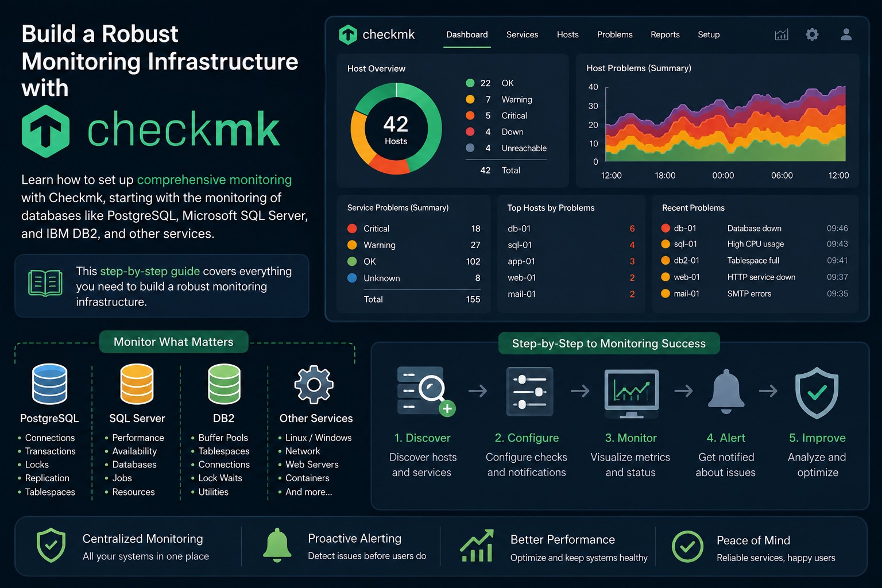Select OK 102 row in Service Problems
This screenshot has width=882, height=588.
pyautogui.click(x=413, y=262)
